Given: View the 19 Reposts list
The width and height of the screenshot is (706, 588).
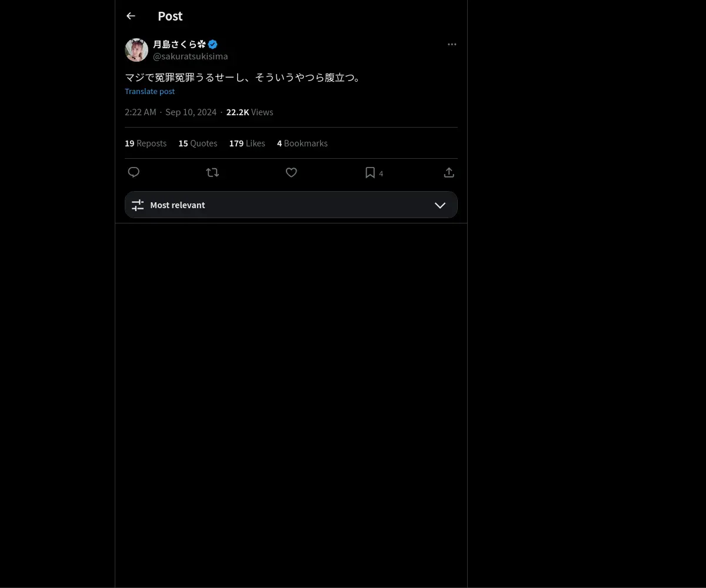Looking at the screenshot, I should click(x=145, y=143).
